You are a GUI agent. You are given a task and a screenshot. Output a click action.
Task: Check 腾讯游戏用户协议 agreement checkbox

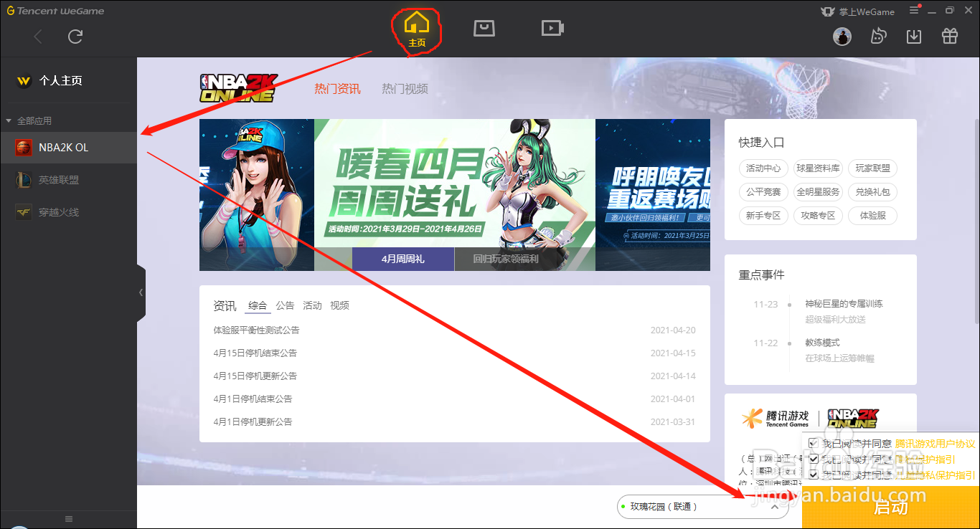pos(813,444)
